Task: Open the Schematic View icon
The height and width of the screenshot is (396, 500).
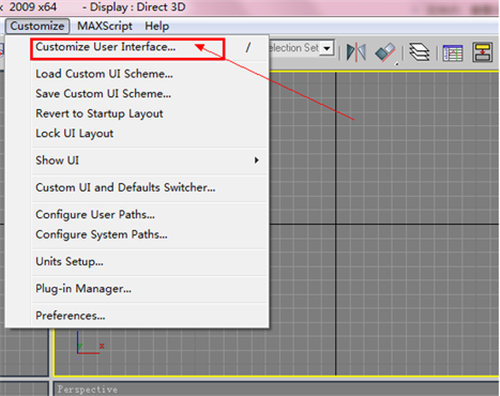Action: pos(482,52)
